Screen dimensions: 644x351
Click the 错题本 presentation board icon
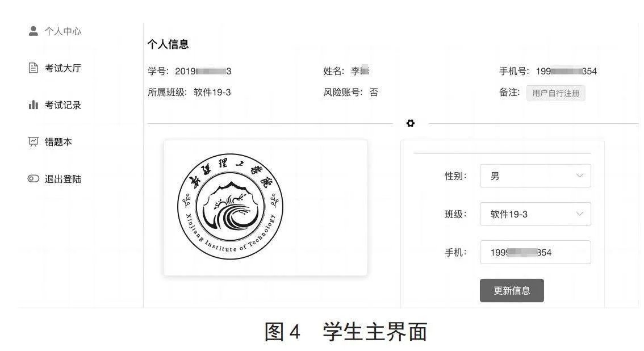pyautogui.click(x=34, y=141)
